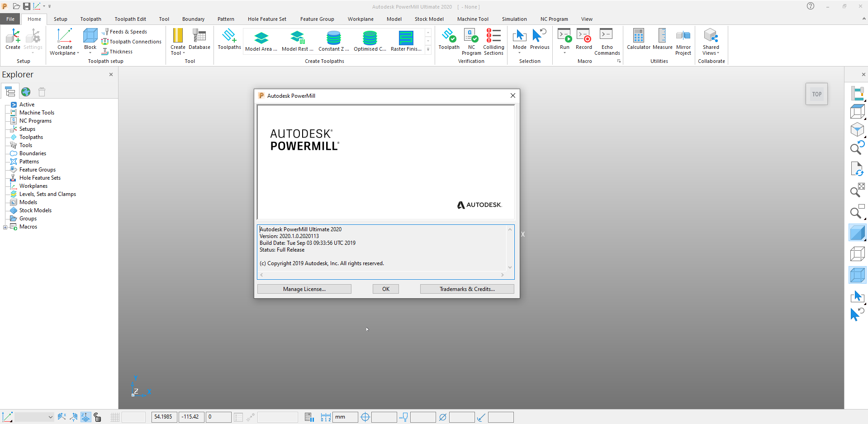The width and height of the screenshot is (868, 424).
Task: Open the Thickness settings
Action: tap(117, 52)
